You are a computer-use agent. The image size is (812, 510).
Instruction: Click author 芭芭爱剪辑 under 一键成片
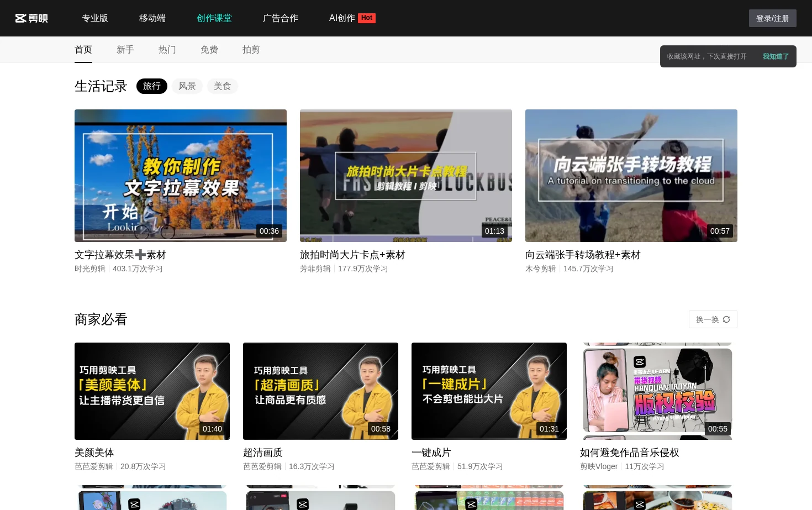pyautogui.click(x=431, y=466)
